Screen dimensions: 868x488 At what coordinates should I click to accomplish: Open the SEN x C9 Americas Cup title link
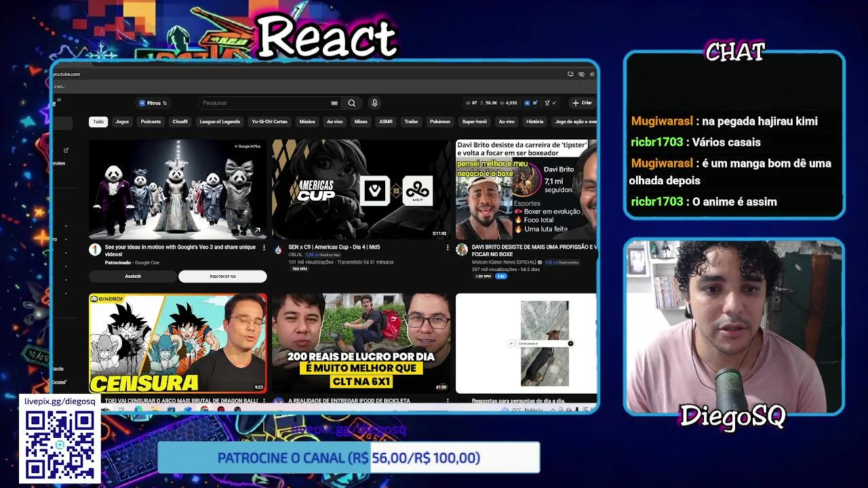334,247
